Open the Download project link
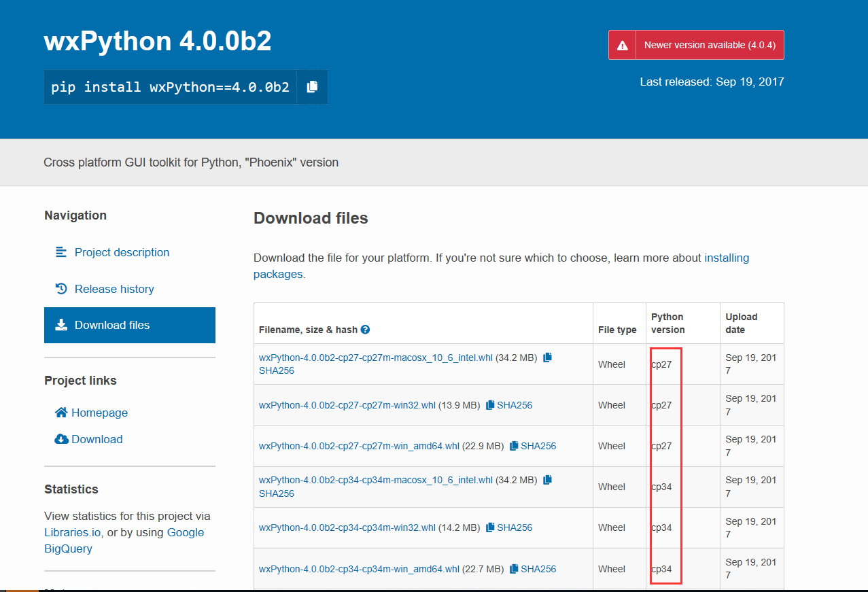This screenshot has height=592, width=868. point(97,439)
